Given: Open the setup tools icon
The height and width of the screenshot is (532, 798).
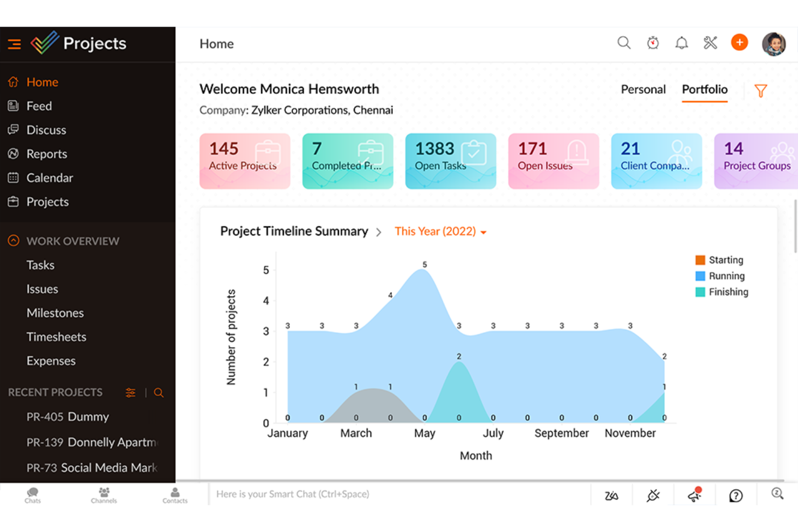Looking at the screenshot, I should pyautogui.click(x=711, y=42).
